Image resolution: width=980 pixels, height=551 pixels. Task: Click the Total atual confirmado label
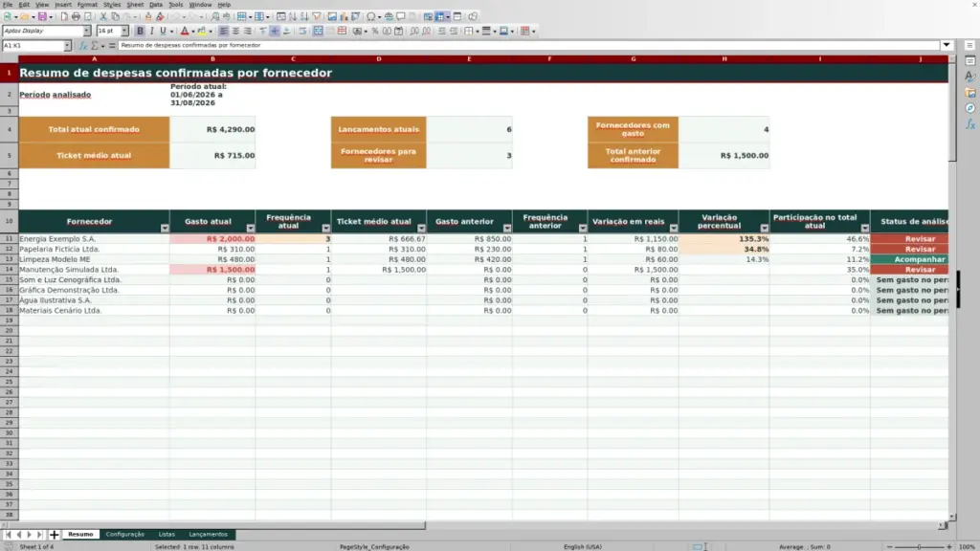(94, 129)
